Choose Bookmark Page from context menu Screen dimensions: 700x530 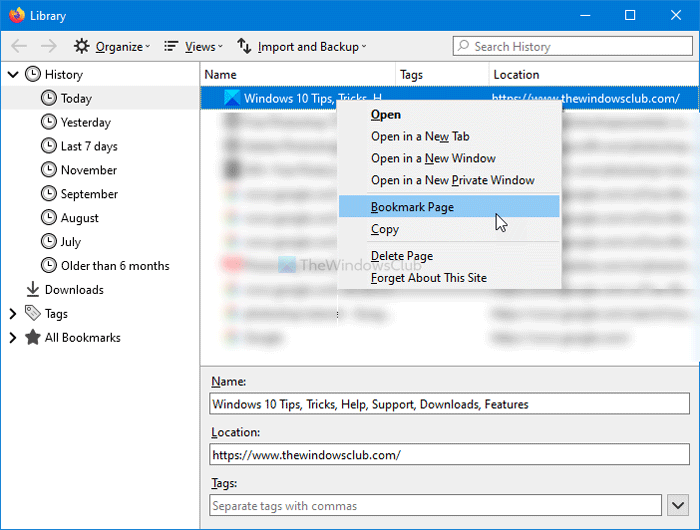(x=412, y=207)
